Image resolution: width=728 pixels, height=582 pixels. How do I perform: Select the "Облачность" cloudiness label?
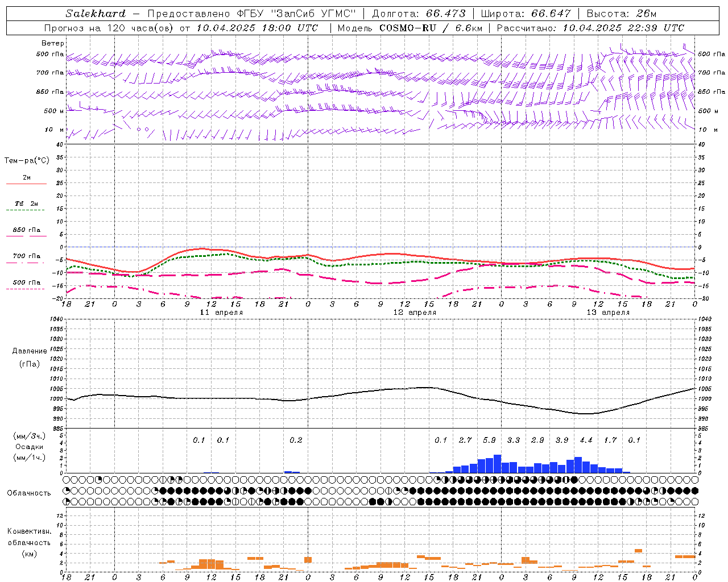point(29,493)
